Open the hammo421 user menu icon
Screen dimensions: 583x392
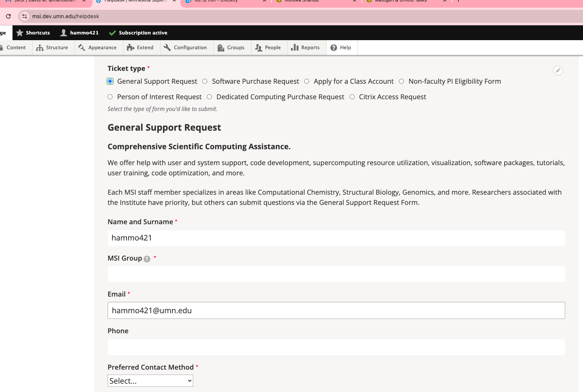(x=64, y=33)
